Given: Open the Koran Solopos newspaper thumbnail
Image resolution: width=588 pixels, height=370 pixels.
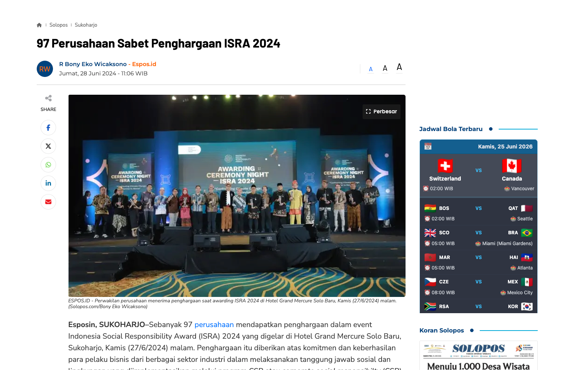Looking at the screenshot, I should [479, 355].
